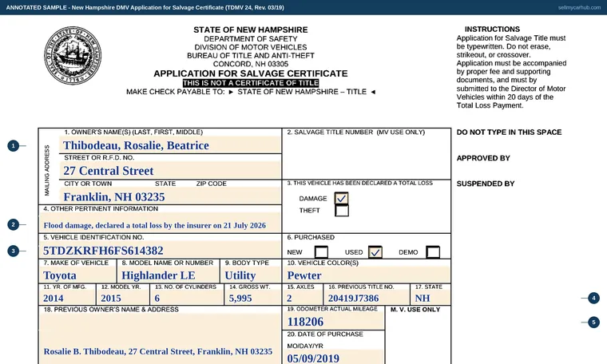The image size is (607, 364).
Task: Click the city field 'Franklin, NH 03235'
Action: 170,196
